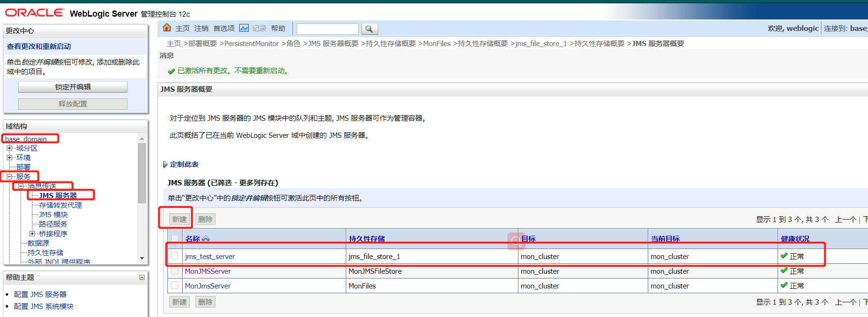The image size is (868, 317).
Task: Select 持久性存储 in domain tree
Action: pos(45,252)
